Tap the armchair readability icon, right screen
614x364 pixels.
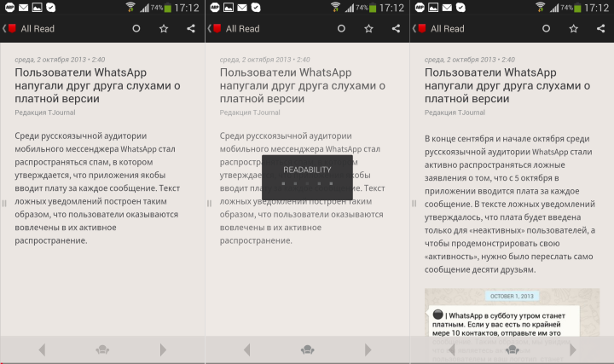click(513, 350)
